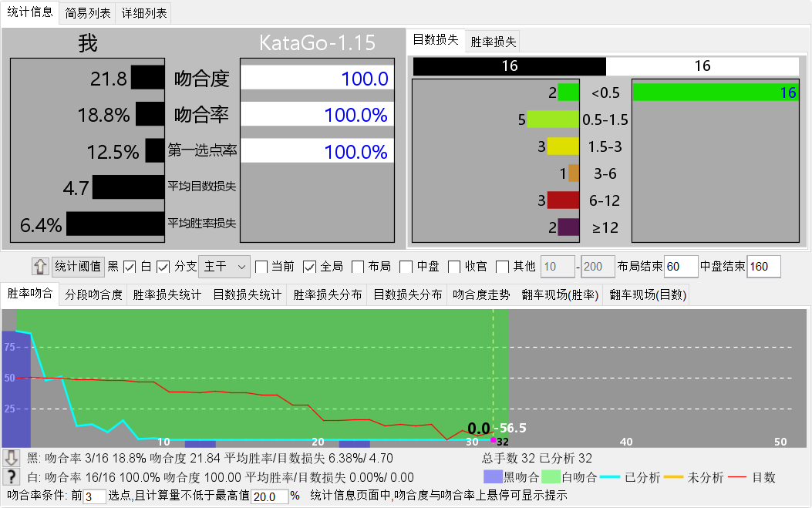
Task: Open the 目数损失分布 tab
Action: [408, 295]
